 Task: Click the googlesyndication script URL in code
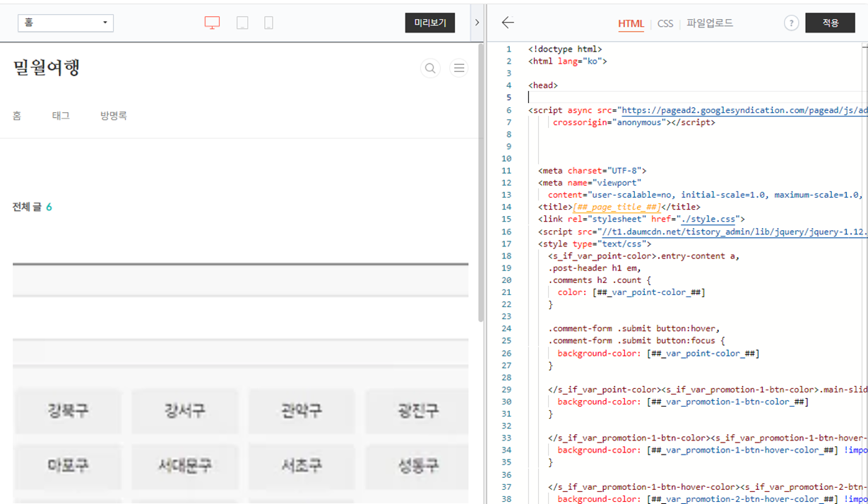pos(744,110)
